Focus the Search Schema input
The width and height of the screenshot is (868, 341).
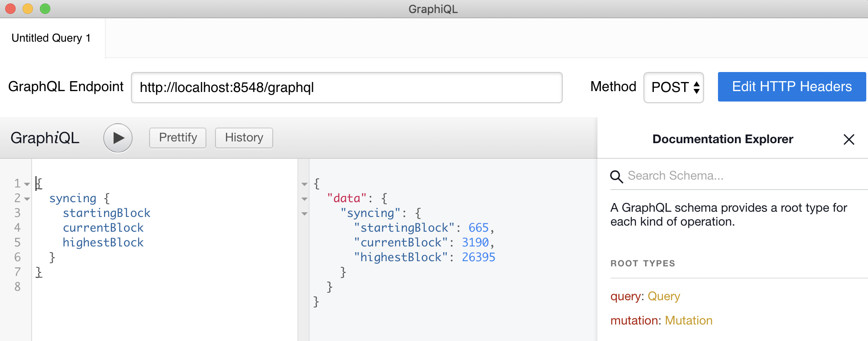tap(737, 176)
